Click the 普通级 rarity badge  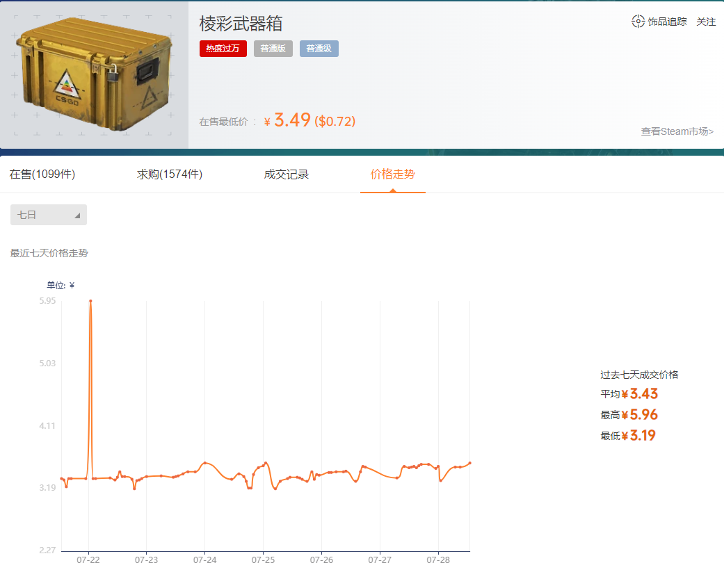pyautogui.click(x=319, y=49)
